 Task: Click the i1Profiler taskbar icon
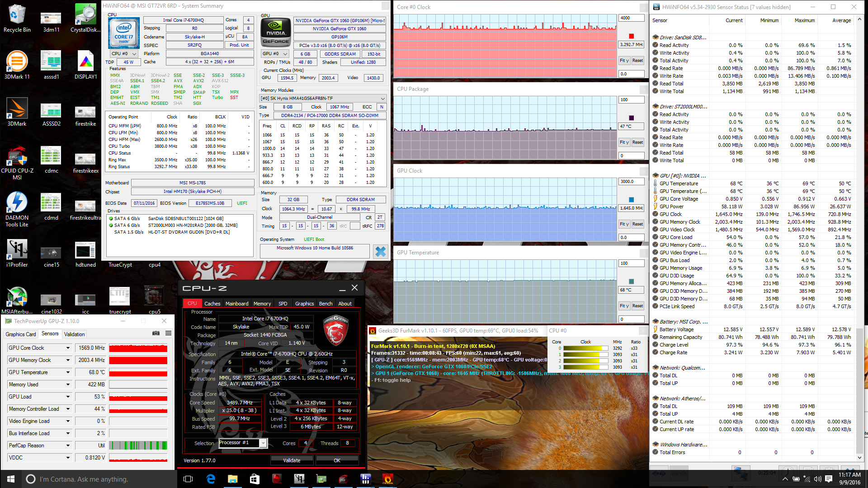[x=299, y=479]
